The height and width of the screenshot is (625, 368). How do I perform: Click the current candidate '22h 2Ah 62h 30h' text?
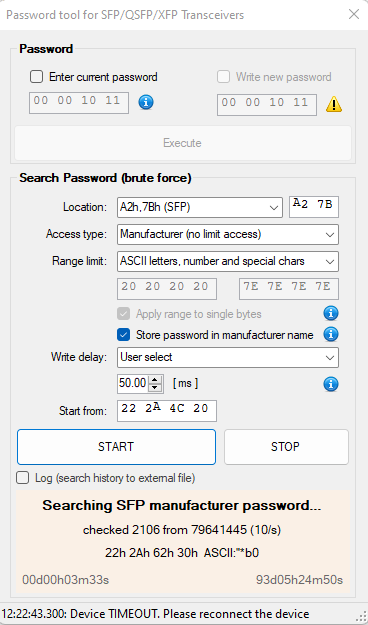[151, 553]
